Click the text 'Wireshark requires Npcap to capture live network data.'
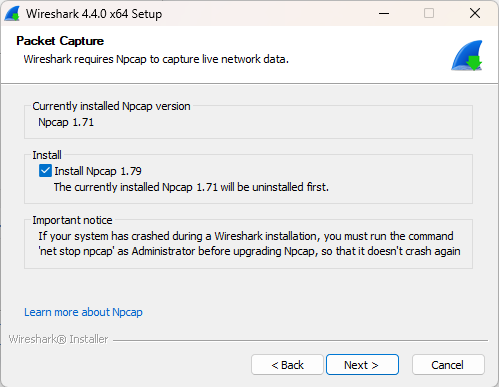 click(x=156, y=59)
